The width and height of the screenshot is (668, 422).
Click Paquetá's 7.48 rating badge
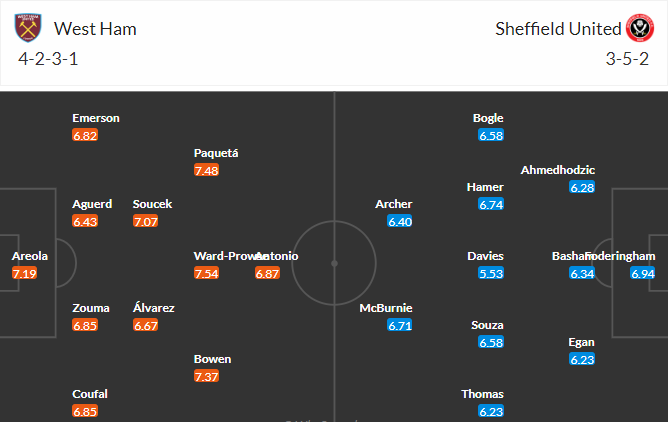(207, 170)
